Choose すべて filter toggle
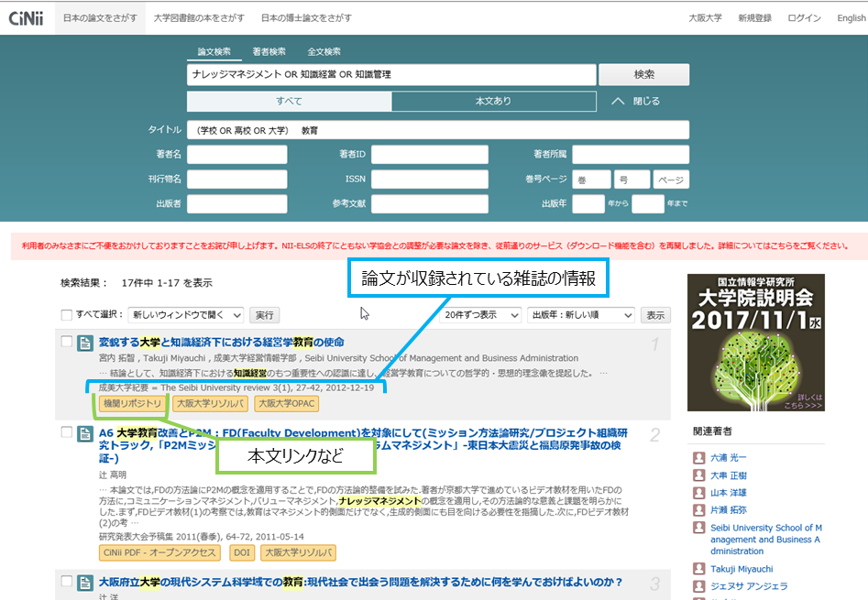This screenshot has height=600, width=868. tap(289, 101)
